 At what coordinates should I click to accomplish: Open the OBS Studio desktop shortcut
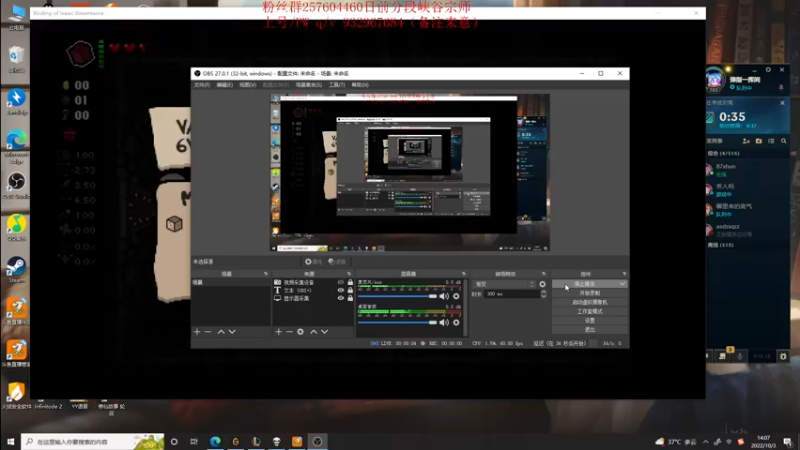coord(16,186)
